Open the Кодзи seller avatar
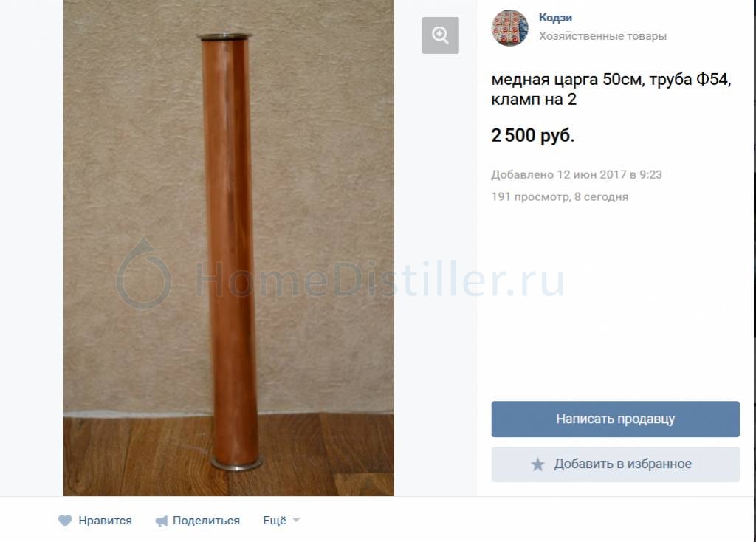The width and height of the screenshot is (756, 542). click(509, 27)
